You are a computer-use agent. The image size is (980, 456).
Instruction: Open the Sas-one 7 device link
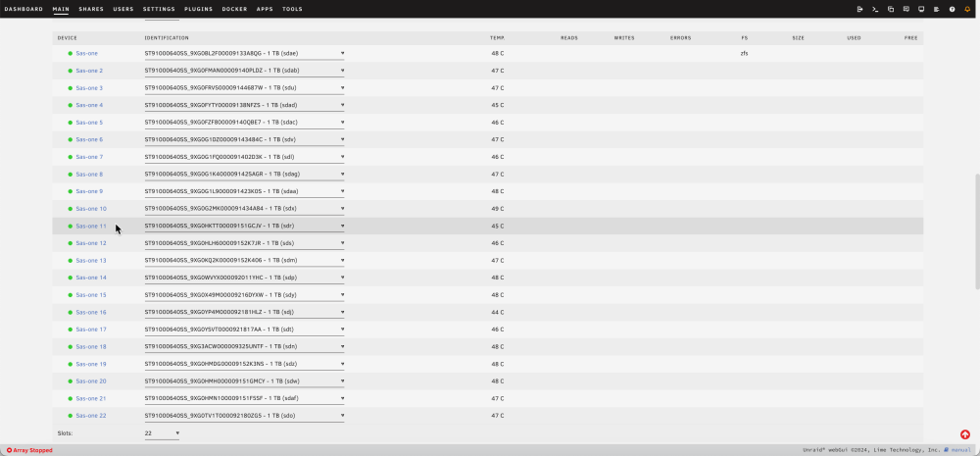coord(89,157)
